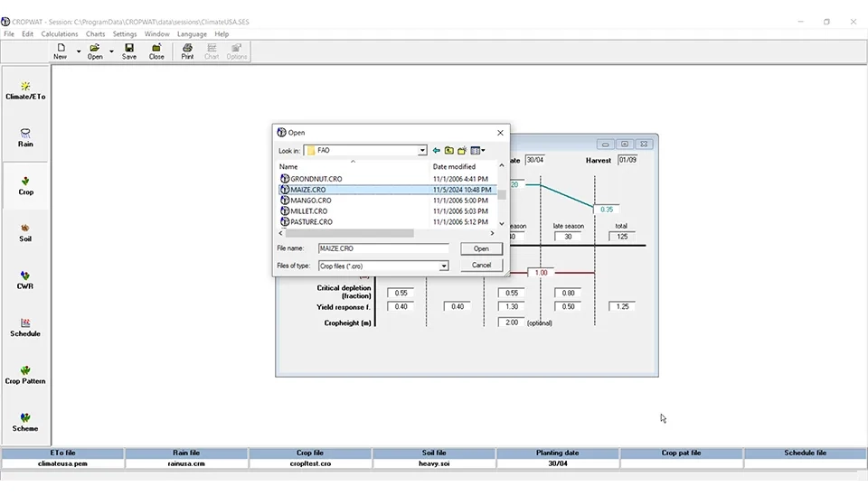Screen dimensions: 868x495
Task: Select the Rain module icon
Action: point(25,137)
